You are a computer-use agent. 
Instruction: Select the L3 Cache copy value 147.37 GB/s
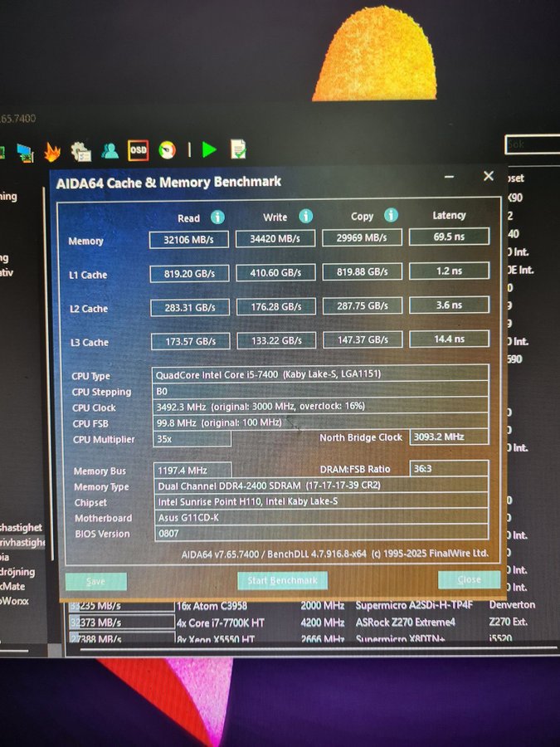click(x=363, y=339)
